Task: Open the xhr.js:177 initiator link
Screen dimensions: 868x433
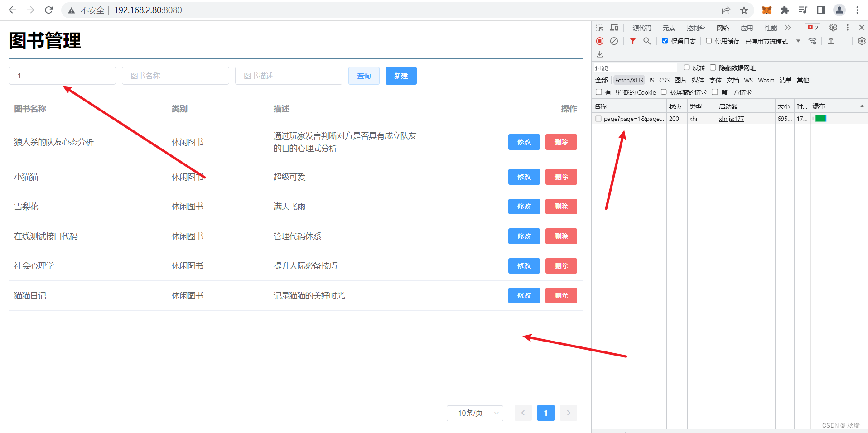Action: click(731, 119)
